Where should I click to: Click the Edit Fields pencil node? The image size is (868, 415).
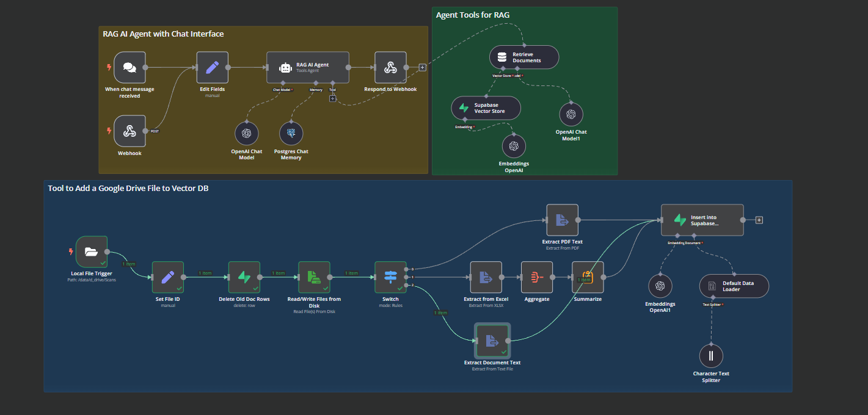coord(212,68)
